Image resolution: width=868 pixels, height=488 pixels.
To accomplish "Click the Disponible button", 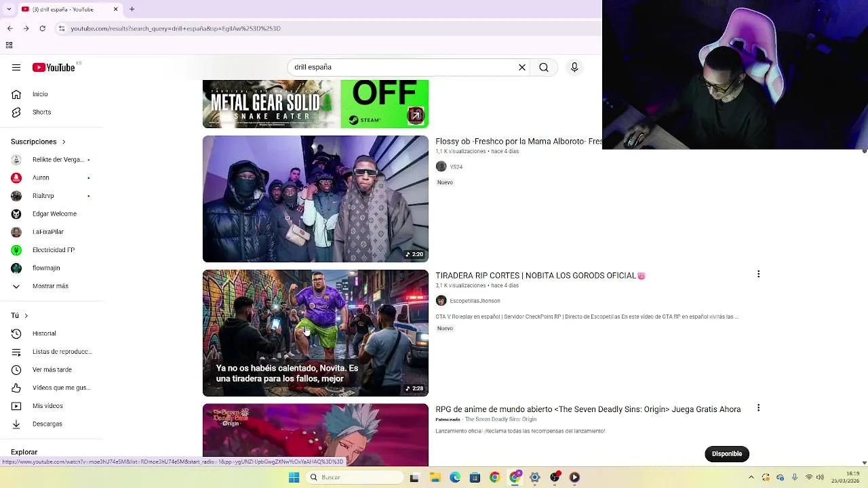I will 727,454.
